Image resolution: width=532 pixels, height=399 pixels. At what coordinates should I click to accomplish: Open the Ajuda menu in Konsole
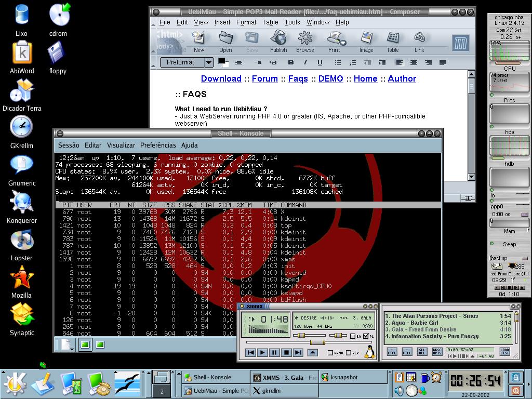point(189,145)
